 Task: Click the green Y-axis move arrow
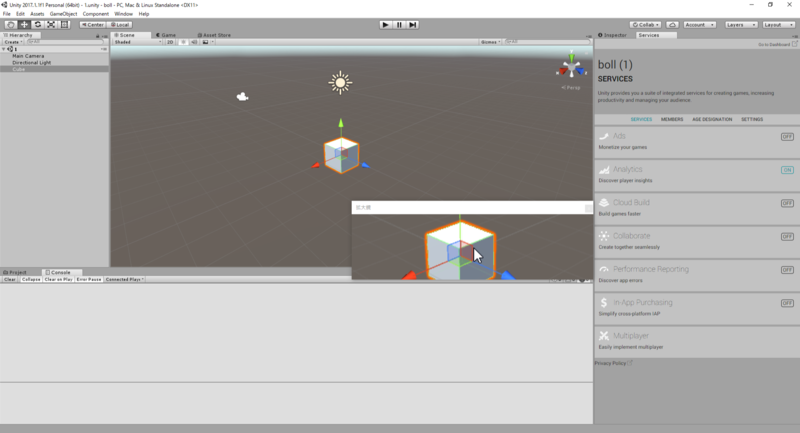click(x=341, y=123)
